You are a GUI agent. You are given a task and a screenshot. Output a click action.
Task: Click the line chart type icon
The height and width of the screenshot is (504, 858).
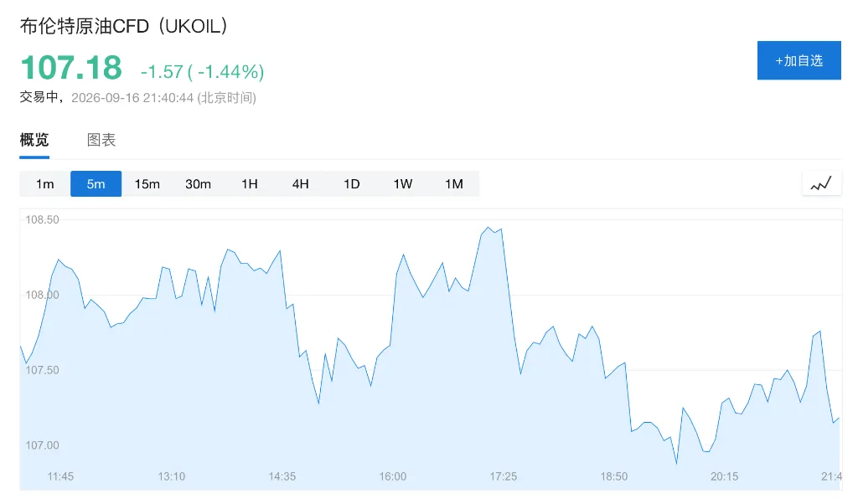821,183
